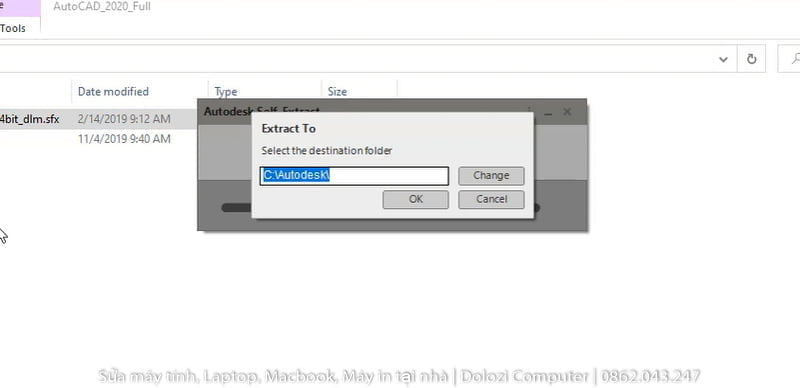Cancel the Extract To dialog
The height and width of the screenshot is (388, 800).
(491, 199)
